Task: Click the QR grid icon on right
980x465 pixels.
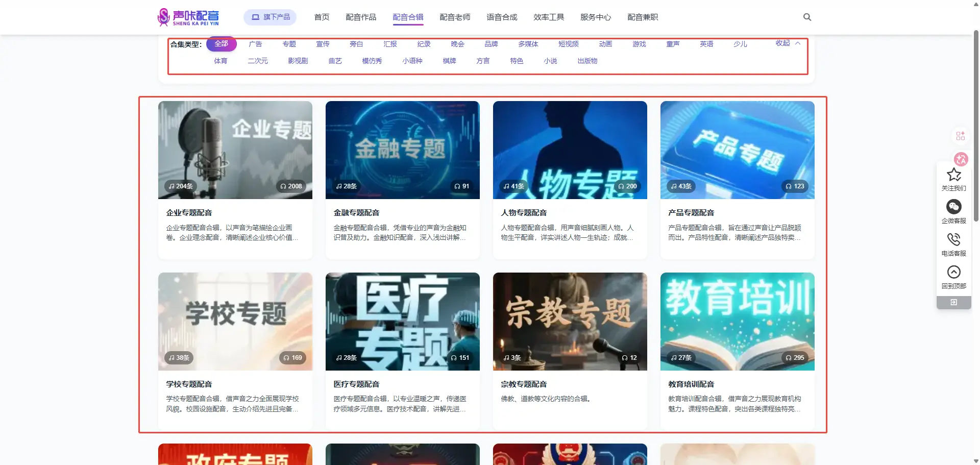Action: pyautogui.click(x=960, y=136)
